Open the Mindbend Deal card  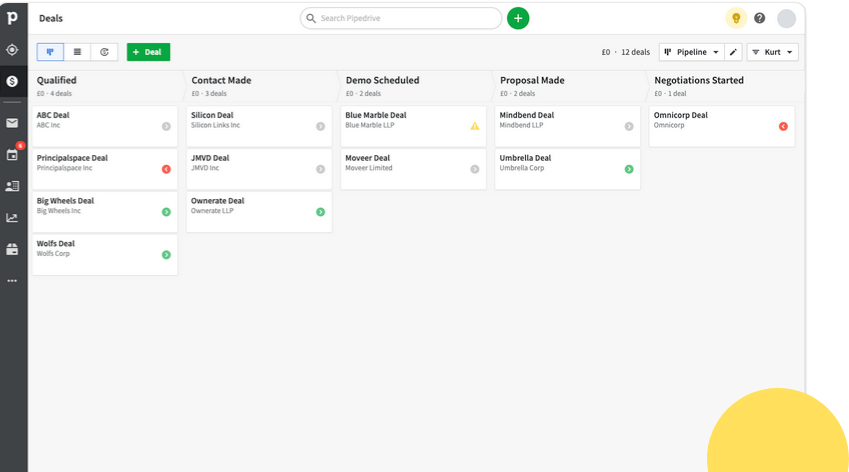pos(567,126)
